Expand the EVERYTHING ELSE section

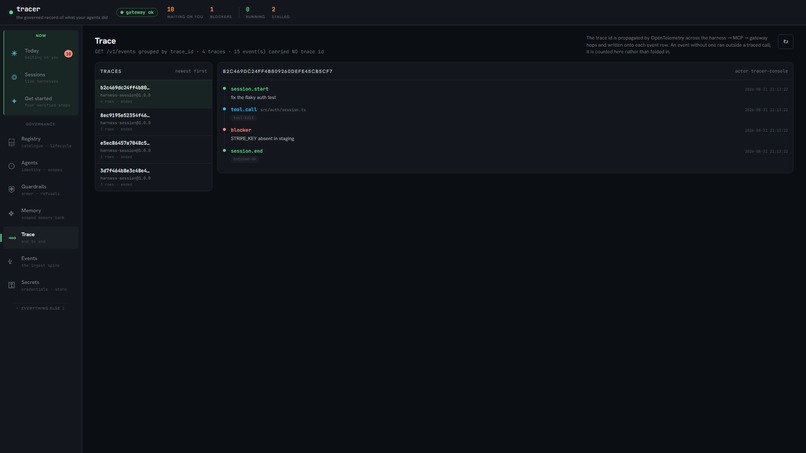41,309
